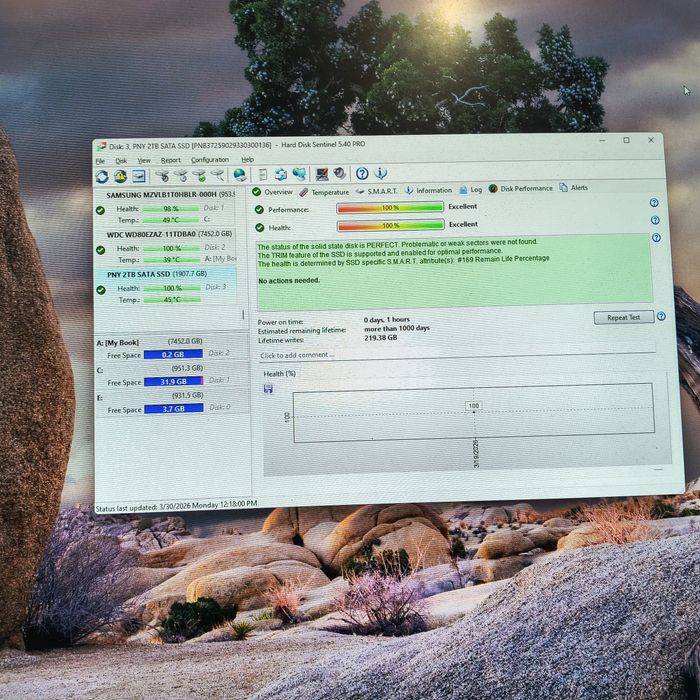Click green check icon beside SAMSUNG disk
Image resolution: width=700 pixels, height=700 pixels.
point(100,210)
